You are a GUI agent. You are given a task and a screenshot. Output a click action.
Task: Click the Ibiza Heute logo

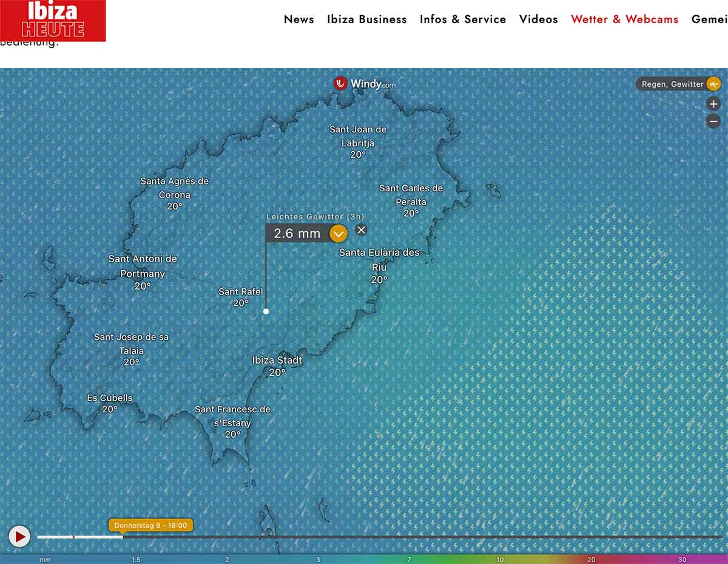point(53,20)
